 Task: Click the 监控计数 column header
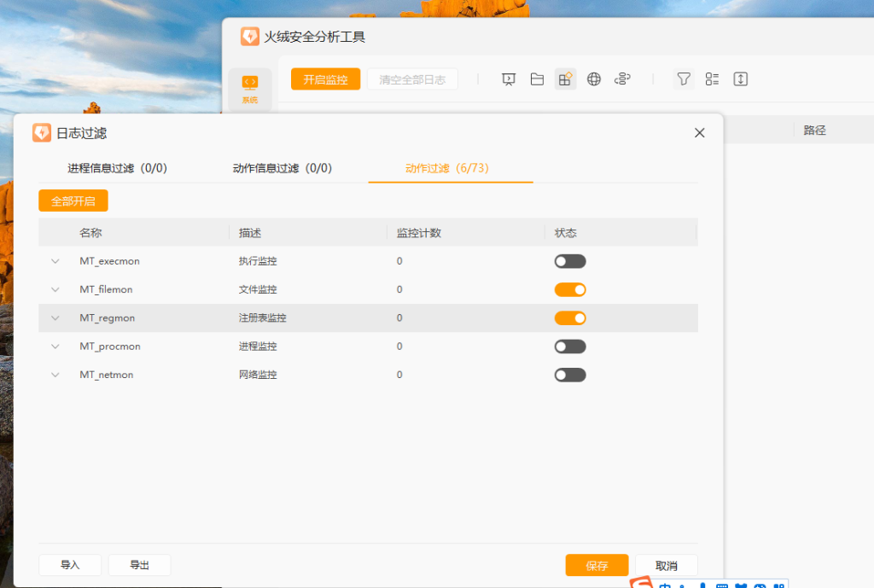[x=418, y=233]
